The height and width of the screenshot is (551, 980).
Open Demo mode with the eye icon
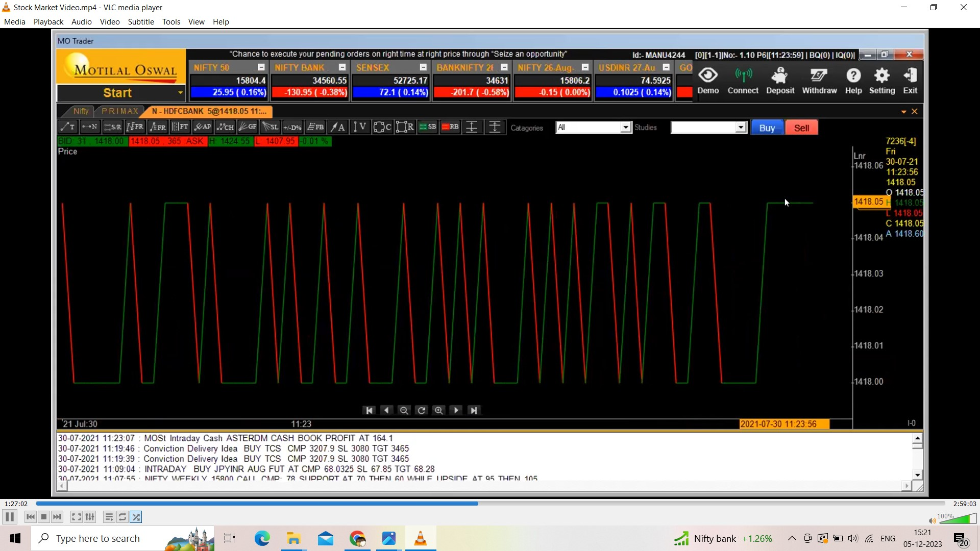(x=708, y=81)
